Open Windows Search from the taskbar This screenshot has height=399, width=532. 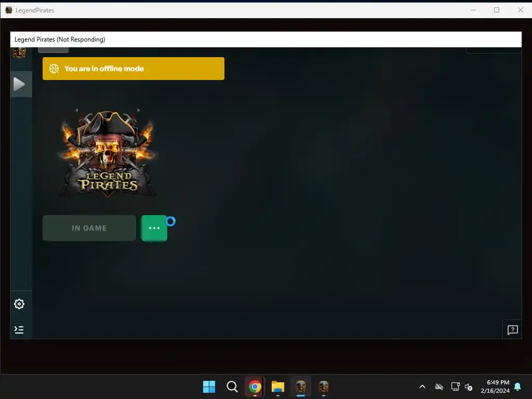tap(232, 387)
